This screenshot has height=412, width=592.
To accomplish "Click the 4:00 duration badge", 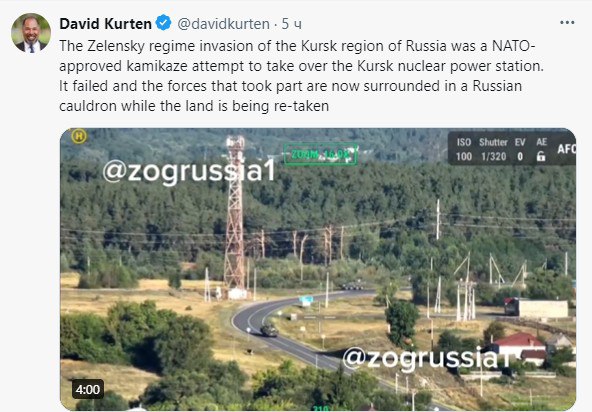I will 88,389.
